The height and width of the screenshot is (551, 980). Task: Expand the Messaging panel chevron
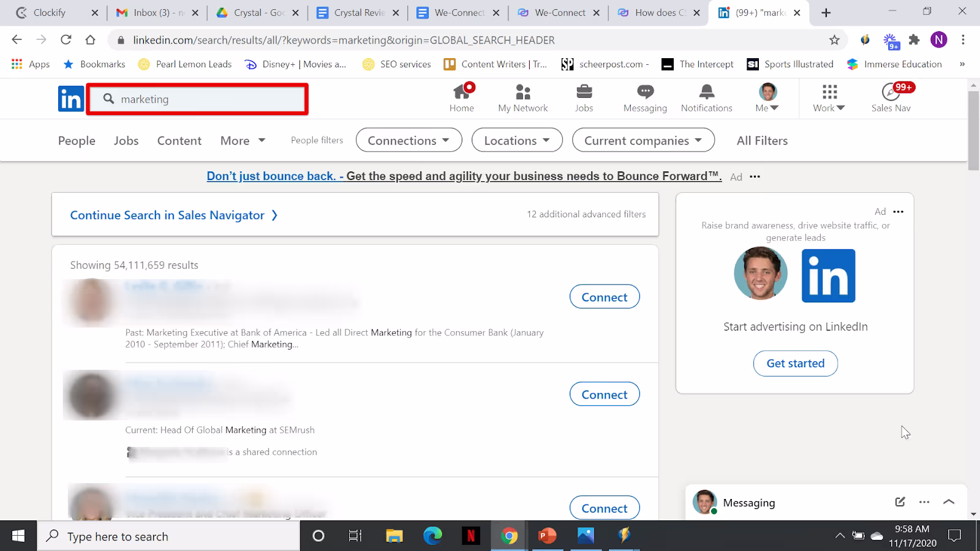click(949, 502)
